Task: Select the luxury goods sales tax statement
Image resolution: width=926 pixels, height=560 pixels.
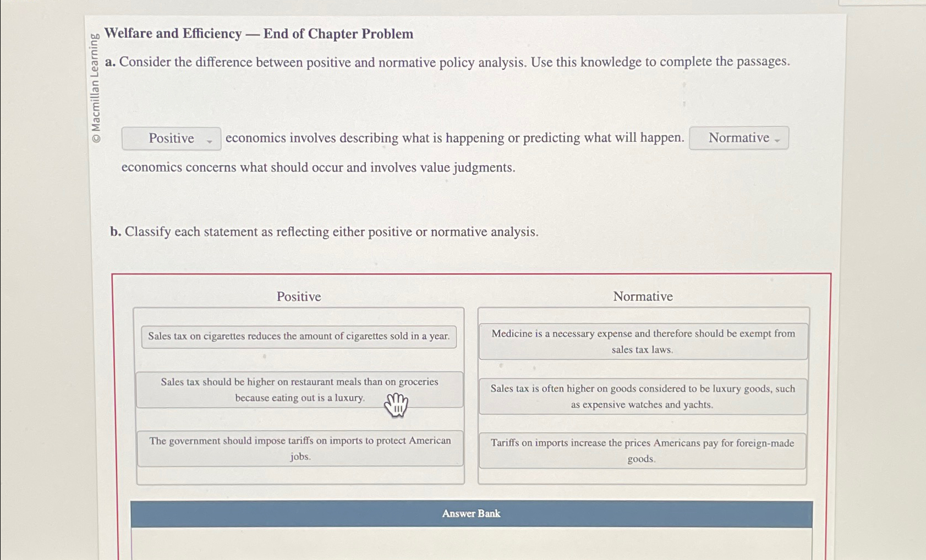Action: pos(642,396)
